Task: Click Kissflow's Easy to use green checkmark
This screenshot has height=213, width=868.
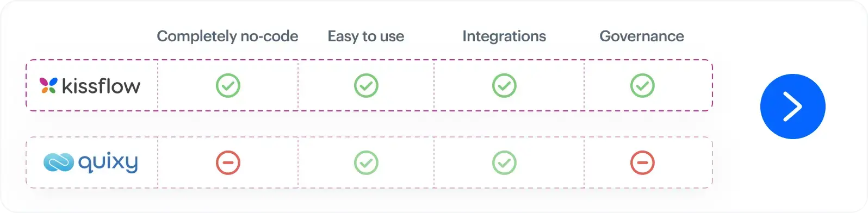Action: click(x=366, y=86)
